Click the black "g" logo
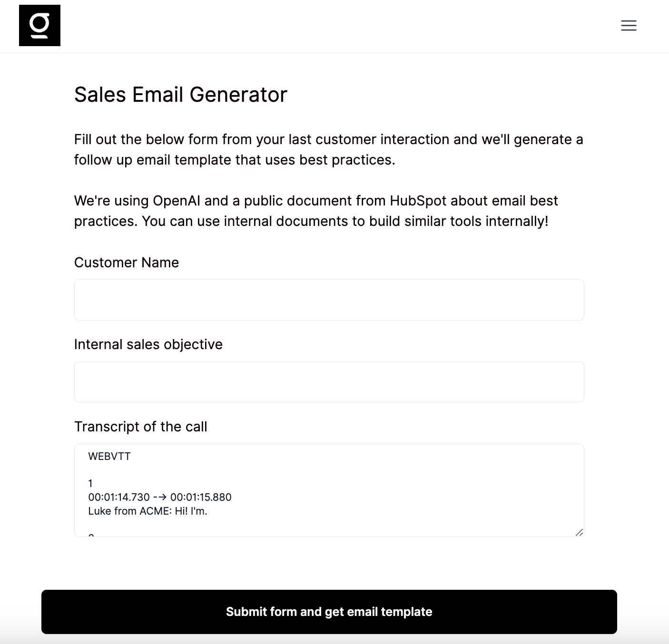 tap(39, 26)
